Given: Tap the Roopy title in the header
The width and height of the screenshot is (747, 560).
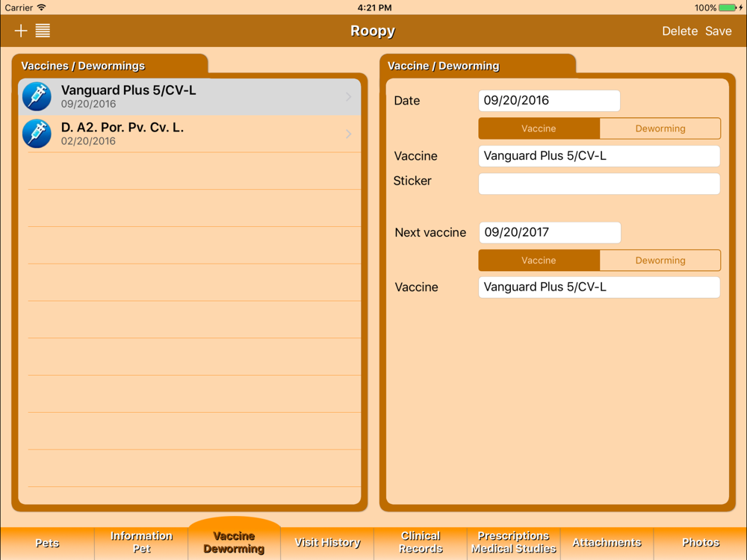Looking at the screenshot, I should (x=373, y=31).
